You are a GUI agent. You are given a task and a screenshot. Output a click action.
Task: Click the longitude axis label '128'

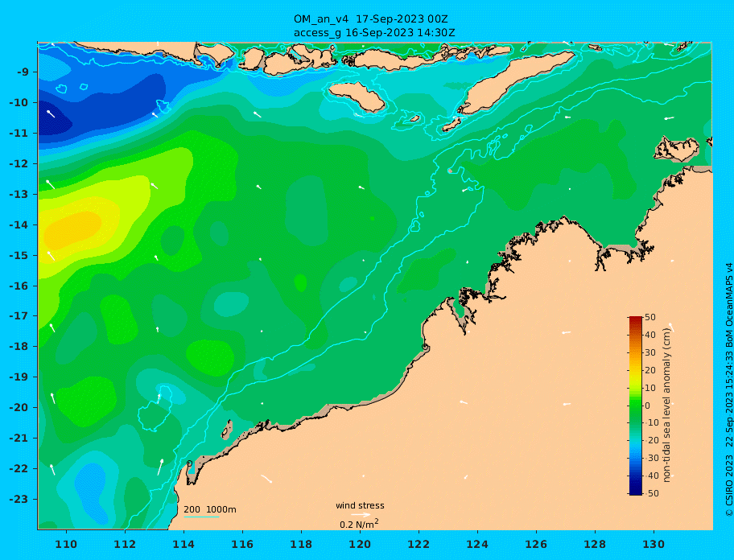pyautogui.click(x=595, y=544)
